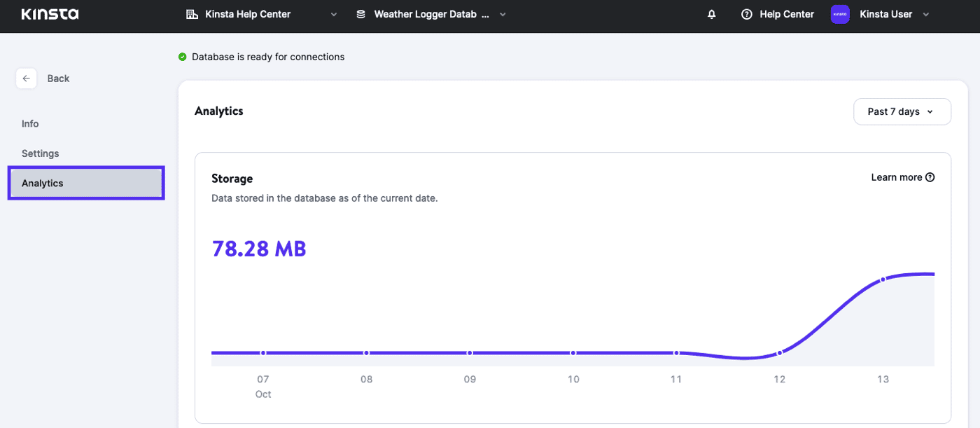Click the Back text label
The height and width of the screenshot is (428, 980).
tap(58, 78)
